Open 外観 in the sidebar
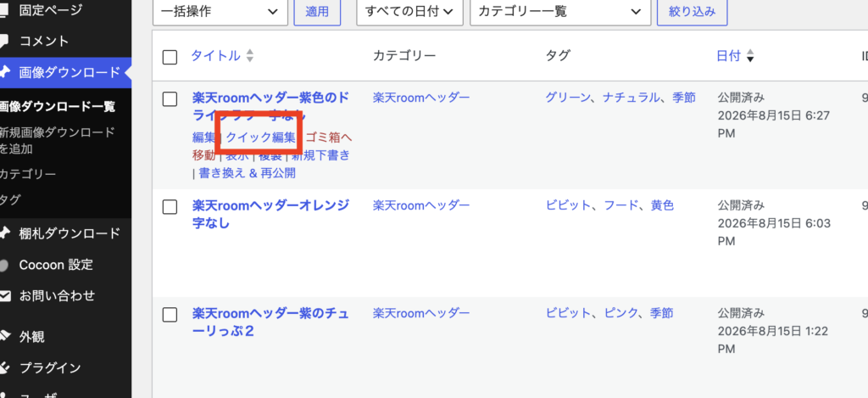The width and height of the screenshot is (868, 398). coord(31,336)
